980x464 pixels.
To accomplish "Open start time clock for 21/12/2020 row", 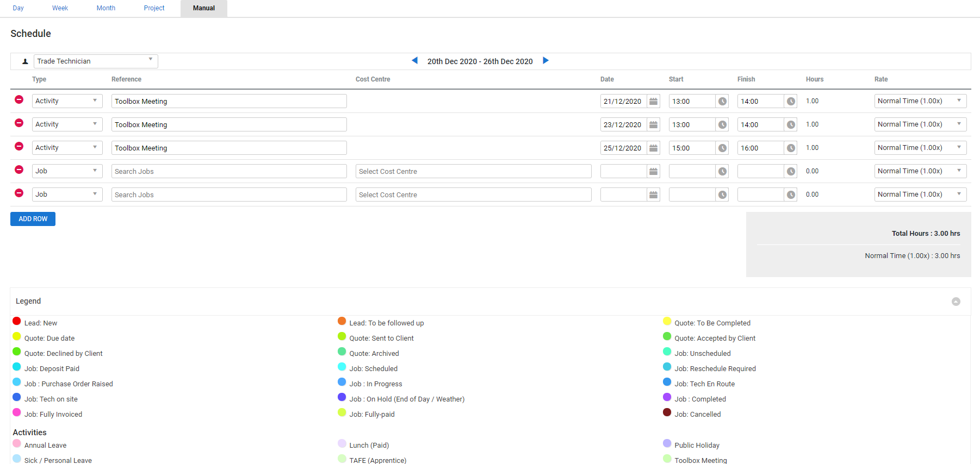I will tap(722, 101).
